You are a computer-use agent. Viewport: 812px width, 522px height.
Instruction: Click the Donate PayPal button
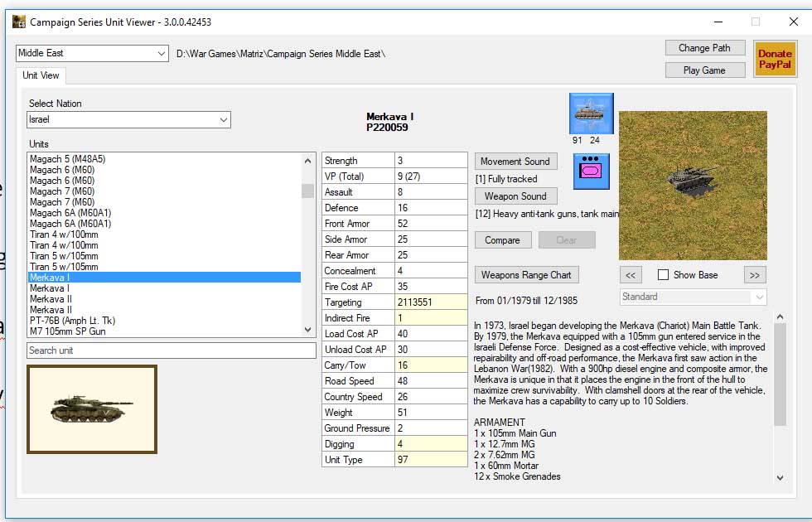[775, 59]
